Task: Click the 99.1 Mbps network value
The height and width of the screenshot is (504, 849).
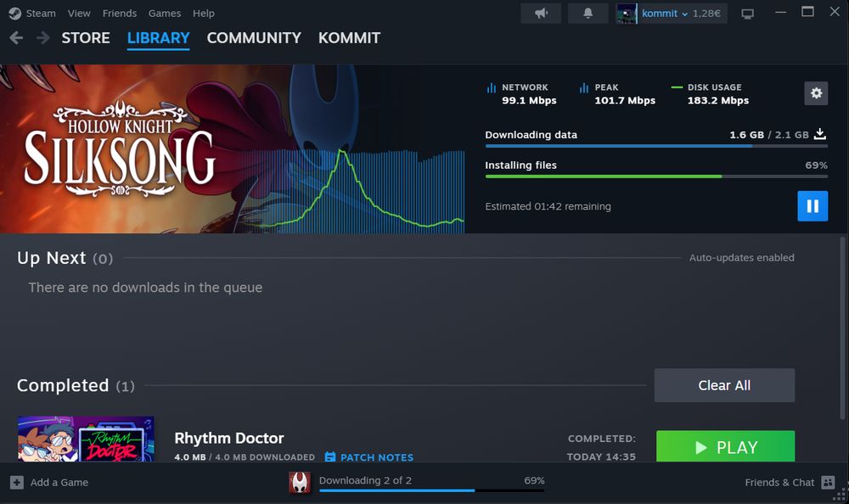Action: pyautogui.click(x=529, y=100)
